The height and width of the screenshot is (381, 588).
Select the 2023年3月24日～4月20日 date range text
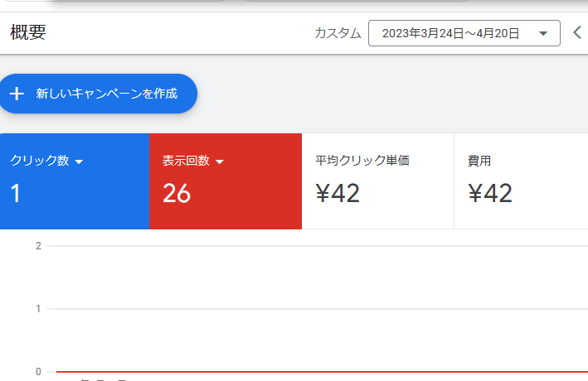(x=450, y=34)
